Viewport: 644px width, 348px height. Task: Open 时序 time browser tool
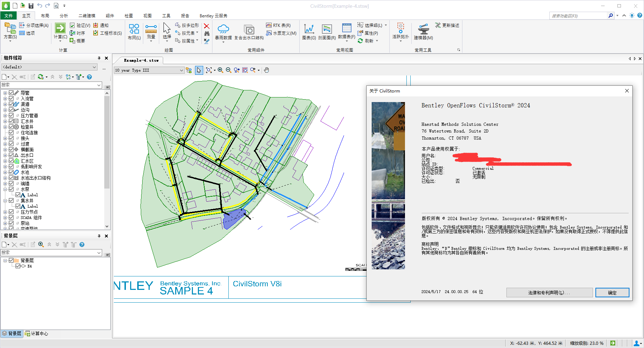tap(77, 33)
